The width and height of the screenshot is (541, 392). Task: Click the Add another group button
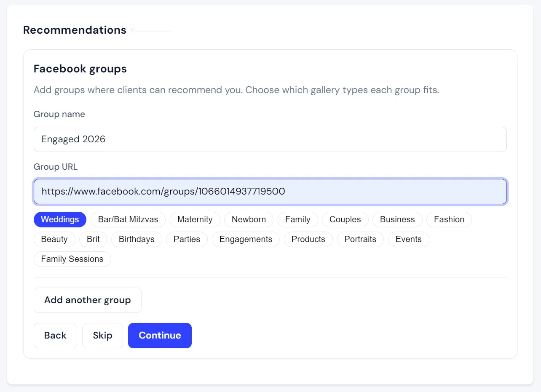click(x=88, y=300)
